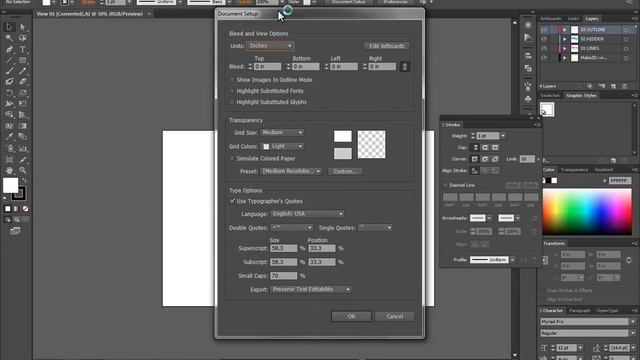This screenshot has width=640, height=360.
Task: Select the Scale tool
Action: coord(22,93)
